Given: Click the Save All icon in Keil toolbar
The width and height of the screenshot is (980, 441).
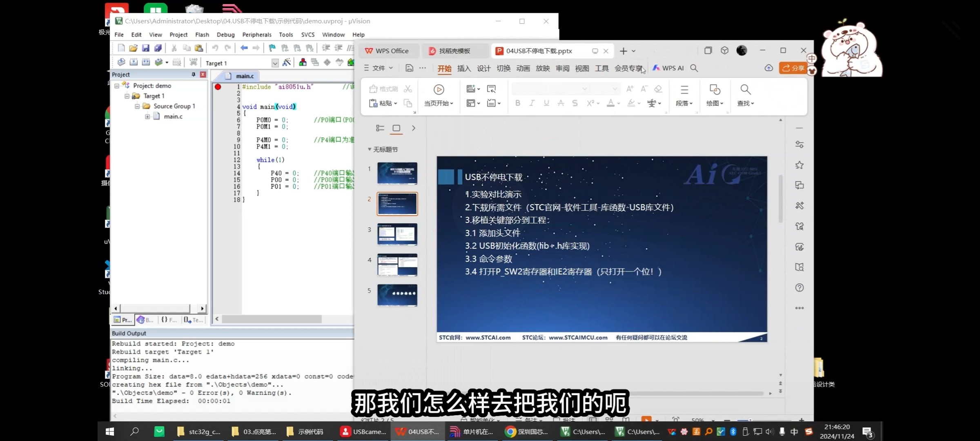Looking at the screenshot, I should tap(157, 48).
